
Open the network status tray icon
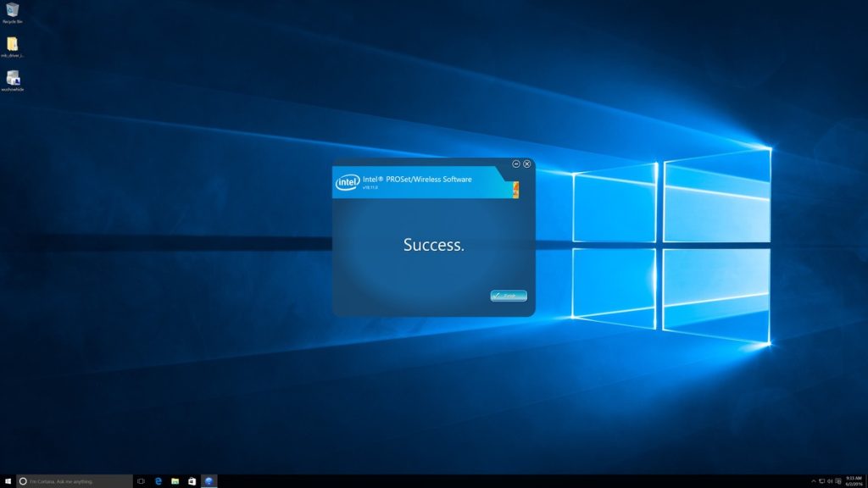pyautogui.click(x=822, y=480)
